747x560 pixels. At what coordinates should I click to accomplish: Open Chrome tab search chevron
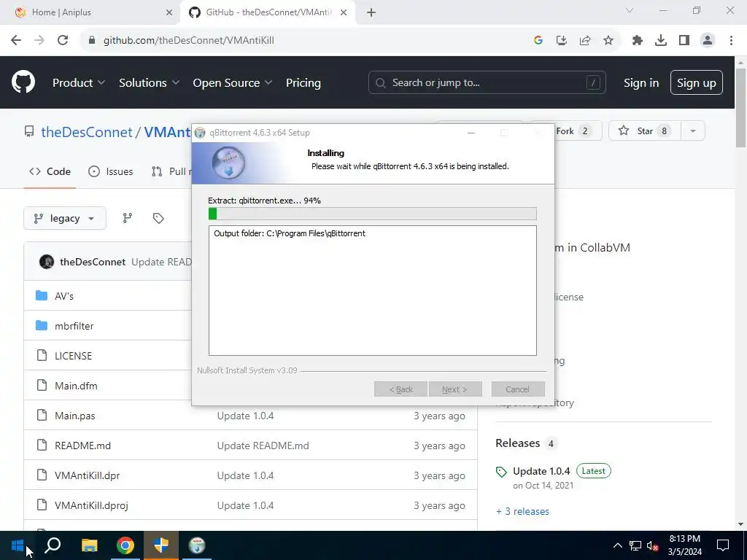click(x=630, y=10)
